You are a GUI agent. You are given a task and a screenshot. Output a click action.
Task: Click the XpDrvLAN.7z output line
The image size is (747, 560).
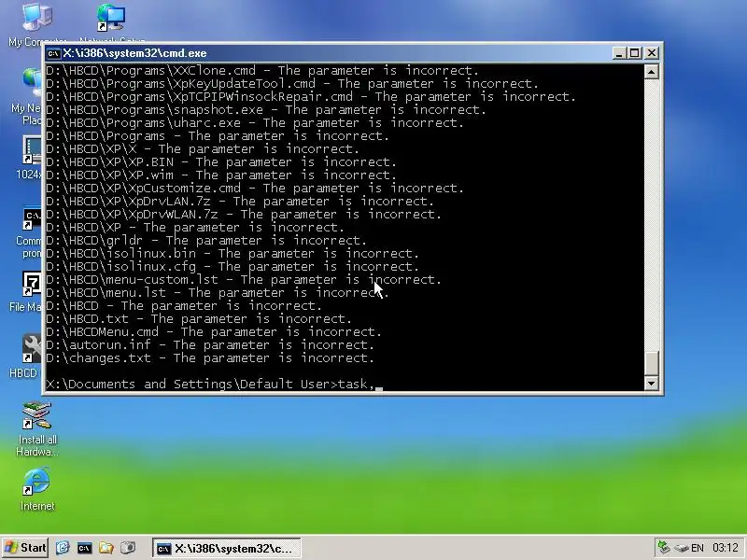click(240, 202)
